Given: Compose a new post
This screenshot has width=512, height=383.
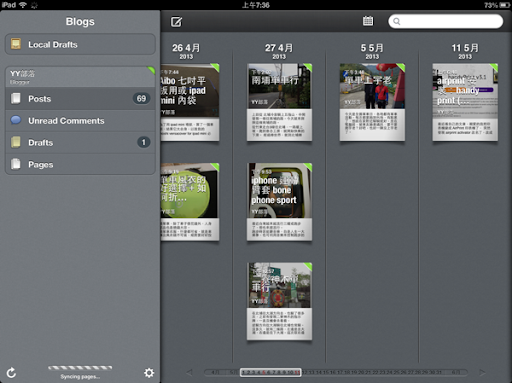Looking at the screenshot, I should [176, 22].
